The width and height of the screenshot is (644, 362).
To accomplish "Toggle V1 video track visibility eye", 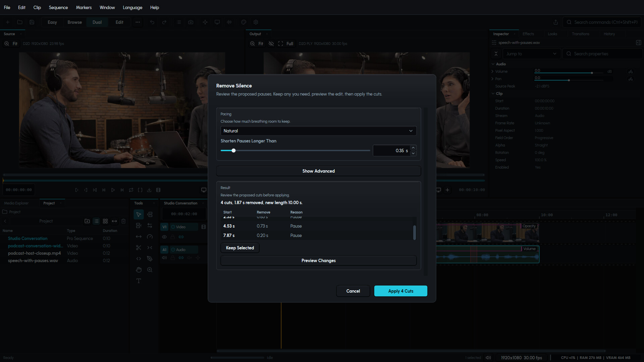I will pyautogui.click(x=164, y=237).
